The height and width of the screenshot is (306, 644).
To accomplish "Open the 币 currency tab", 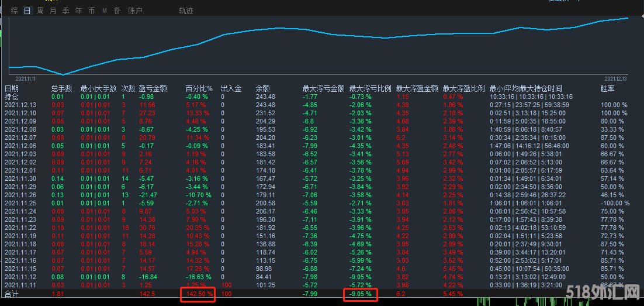I will click(91, 11).
